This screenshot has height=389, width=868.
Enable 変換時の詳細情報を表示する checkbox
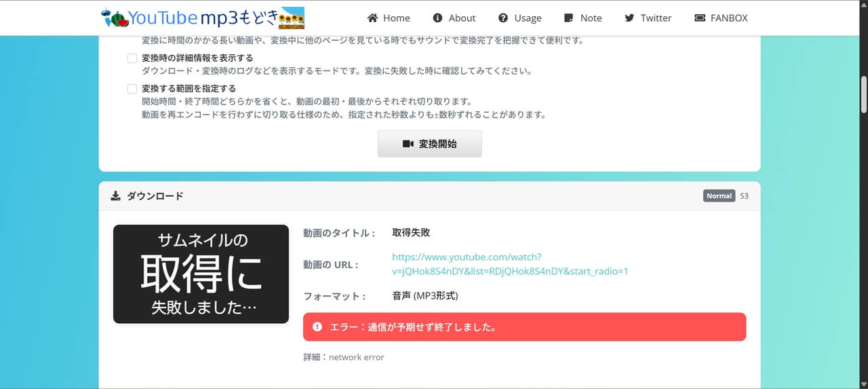[x=132, y=58]
